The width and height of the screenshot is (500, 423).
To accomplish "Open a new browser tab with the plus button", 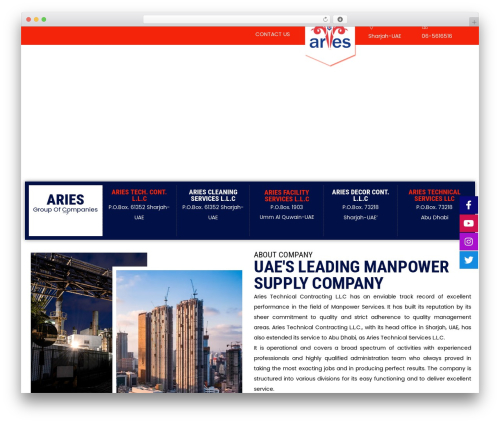I will 474,22.
